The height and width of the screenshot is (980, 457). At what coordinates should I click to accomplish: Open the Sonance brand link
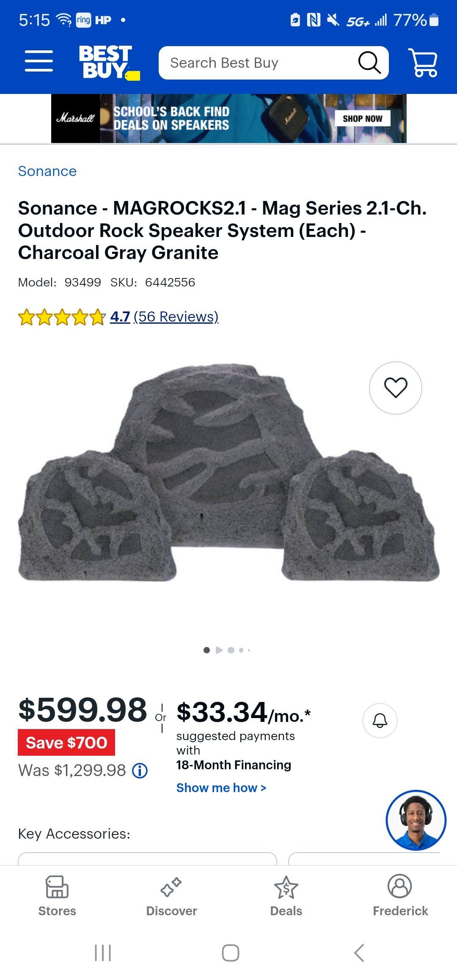click(x=47, y=171)
